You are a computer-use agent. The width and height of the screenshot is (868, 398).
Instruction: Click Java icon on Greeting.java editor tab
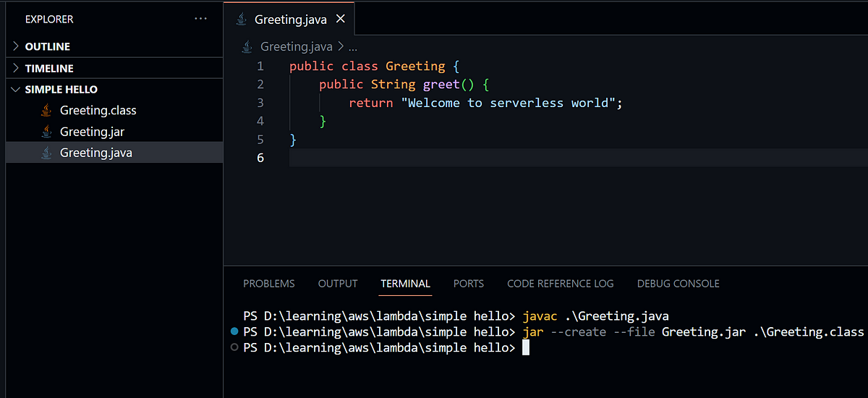243,20
